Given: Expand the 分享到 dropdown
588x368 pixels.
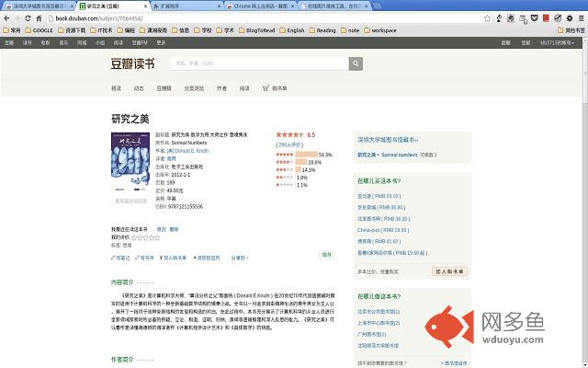Looking at the screenshot, I should coord(240,258).
